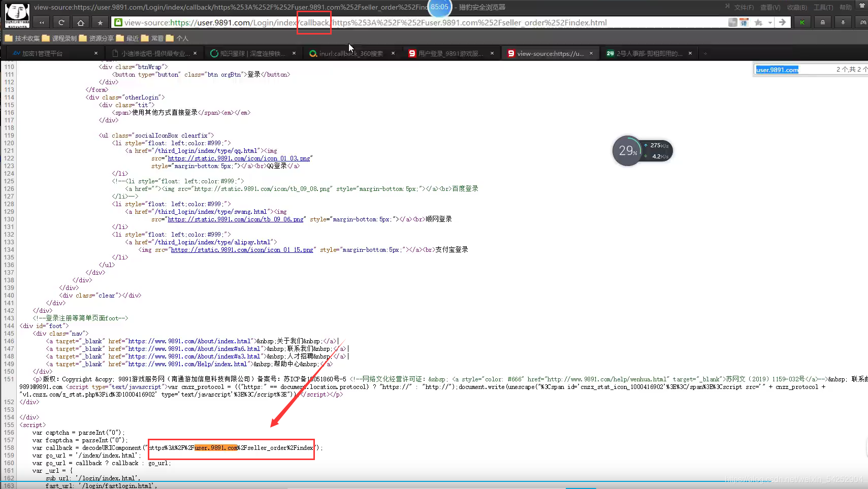Open the 工具(T) menu
The width and height of the screenshot is (868, 489).
click(823, 7)
